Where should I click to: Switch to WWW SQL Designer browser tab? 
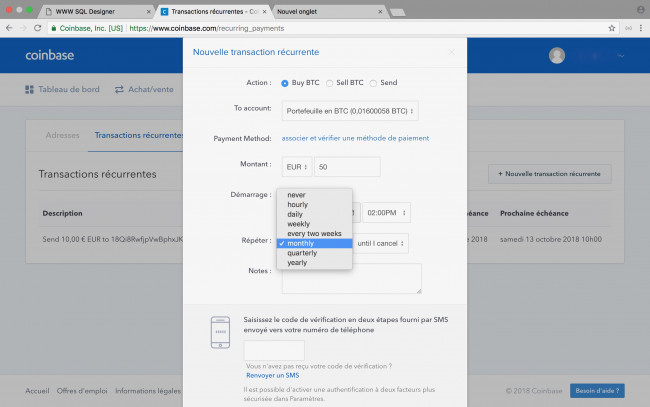point(95,12)
